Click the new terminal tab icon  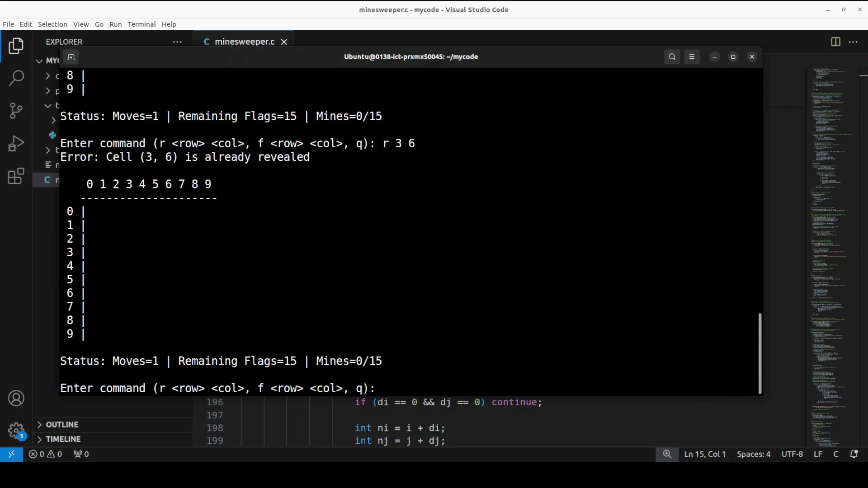click(71, 57)
